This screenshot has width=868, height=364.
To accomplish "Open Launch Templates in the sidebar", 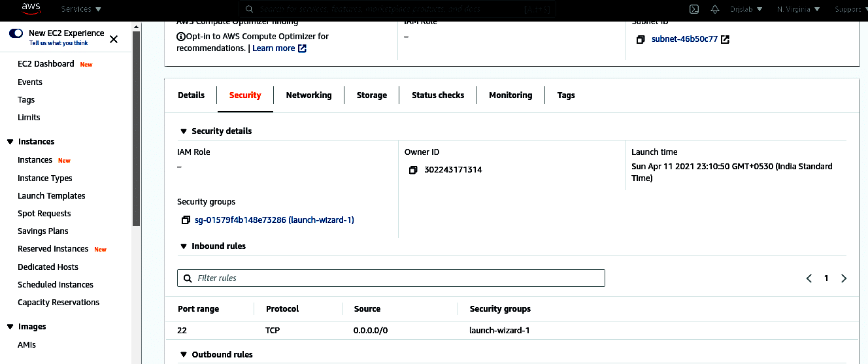I will tap(52, 196).
